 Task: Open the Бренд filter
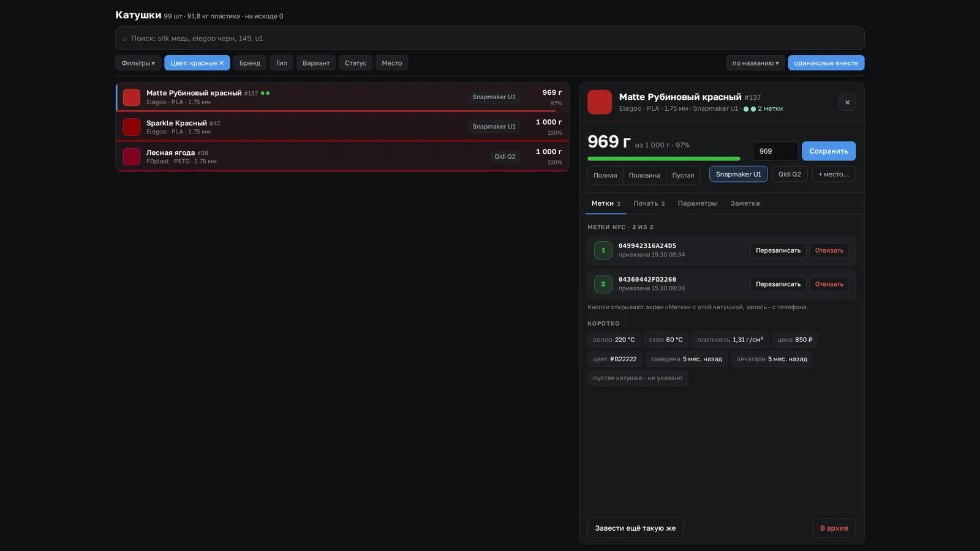[250, 63]
